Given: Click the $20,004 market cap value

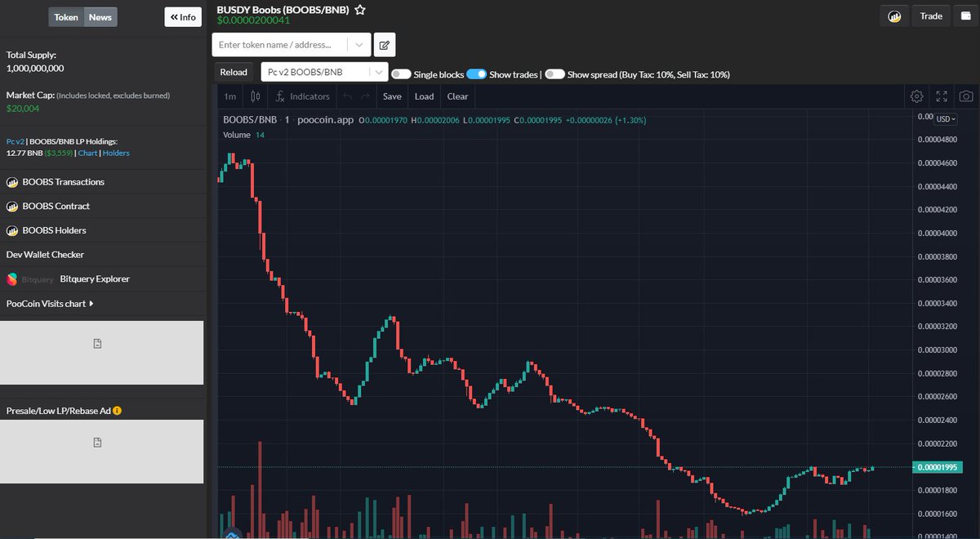Looking at the screenshot, I should (x=22, y=108).
